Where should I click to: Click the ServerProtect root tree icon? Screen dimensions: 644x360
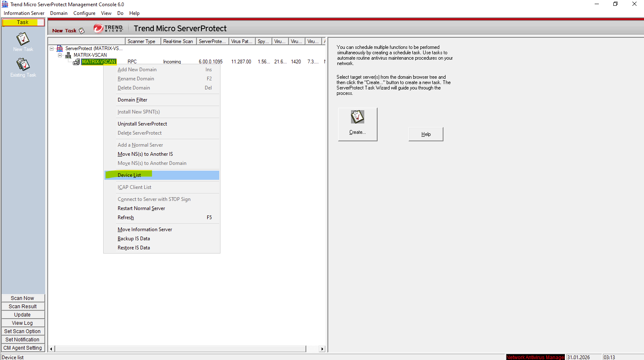[x=60, y=48]
